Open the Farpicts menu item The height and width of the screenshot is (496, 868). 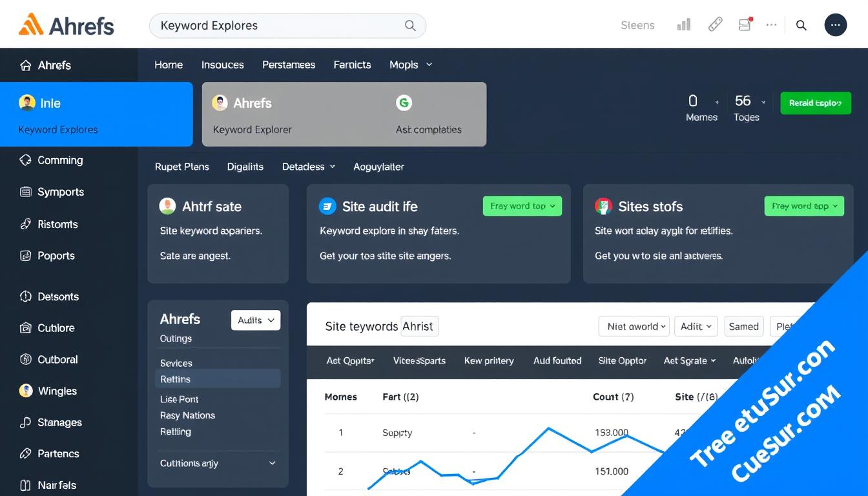pyautogui.click(x=352, y=65)
